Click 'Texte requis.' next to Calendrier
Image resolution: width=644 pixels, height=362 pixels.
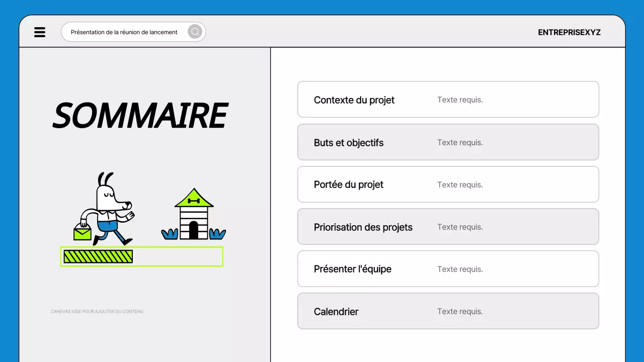point(460,311)
